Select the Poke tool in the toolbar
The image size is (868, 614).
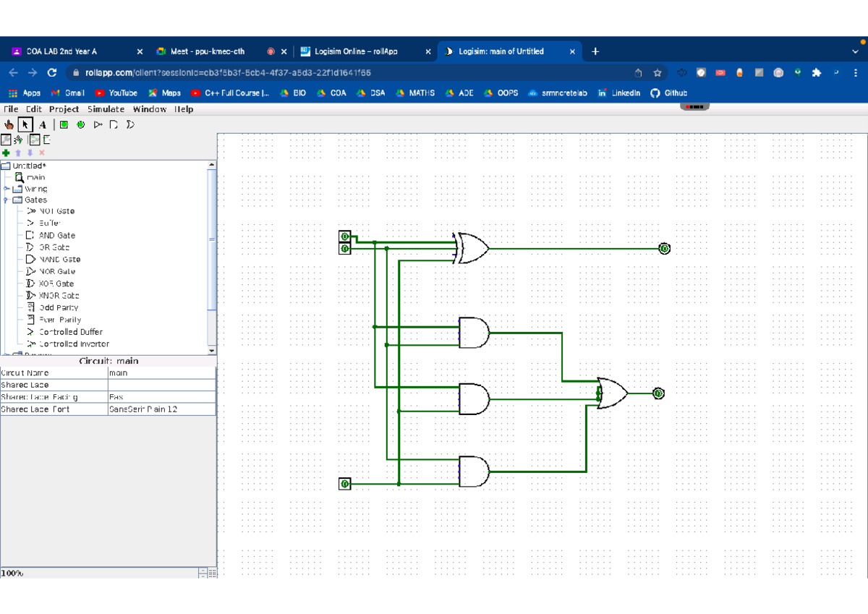point(9,124)
